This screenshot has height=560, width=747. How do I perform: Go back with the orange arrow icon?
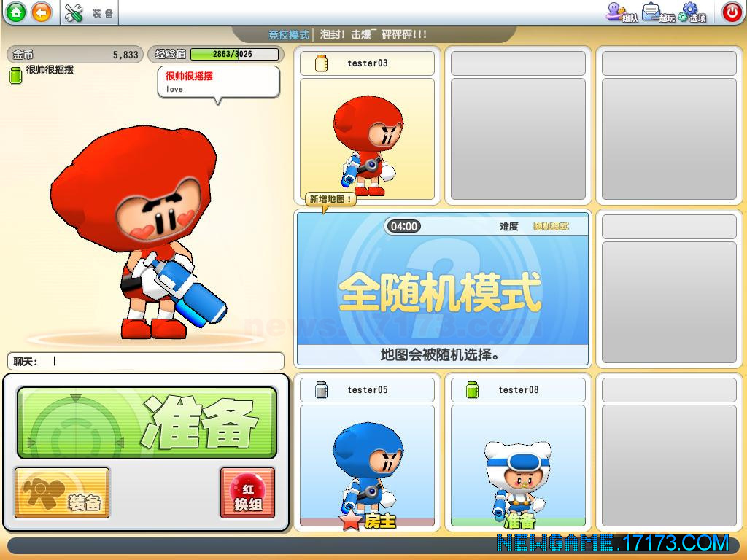(x=42, y=12)
